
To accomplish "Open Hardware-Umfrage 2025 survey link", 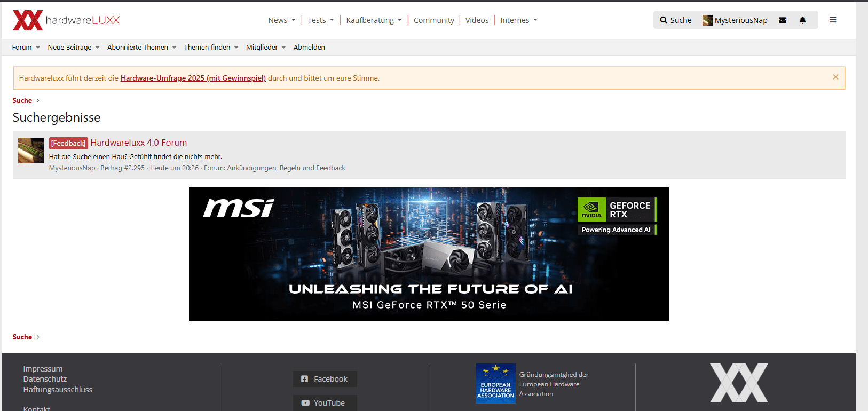I will coord(193,78).
